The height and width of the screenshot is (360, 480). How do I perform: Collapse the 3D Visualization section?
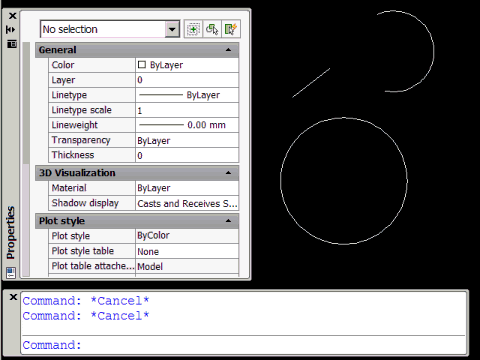pyautogui.click(x=228, y=173)
